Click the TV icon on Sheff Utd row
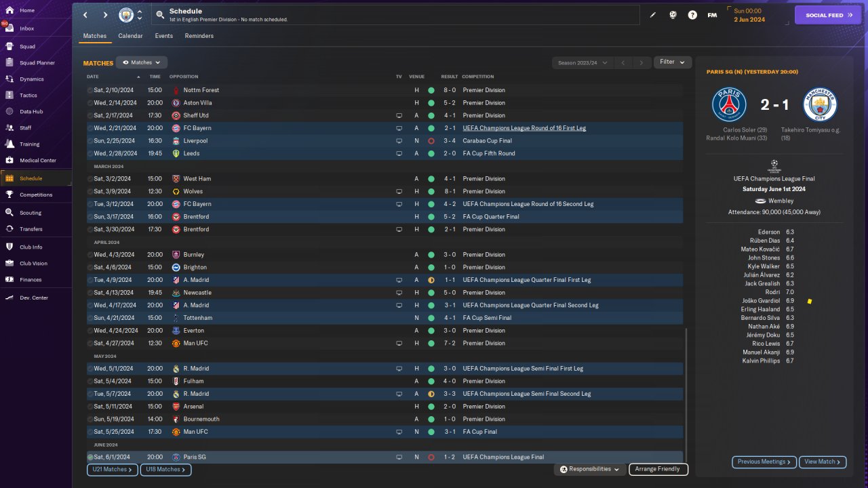Viewport: 868px width, 488px height. pyautogui.click(x=399, y=116)
